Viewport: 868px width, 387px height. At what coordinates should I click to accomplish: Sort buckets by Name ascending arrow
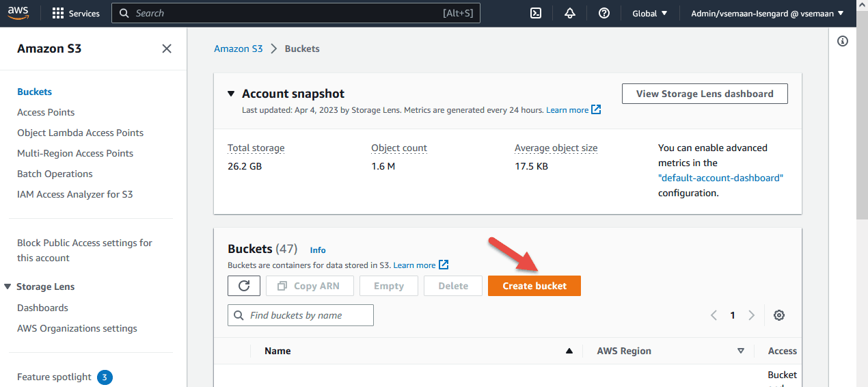(569, 351)
